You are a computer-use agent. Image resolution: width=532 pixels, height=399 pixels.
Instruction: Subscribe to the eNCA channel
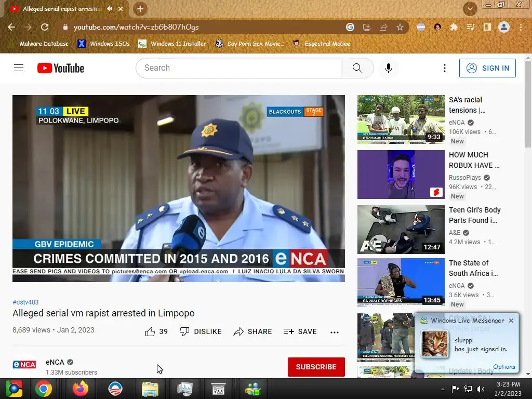tap(316, 367)
